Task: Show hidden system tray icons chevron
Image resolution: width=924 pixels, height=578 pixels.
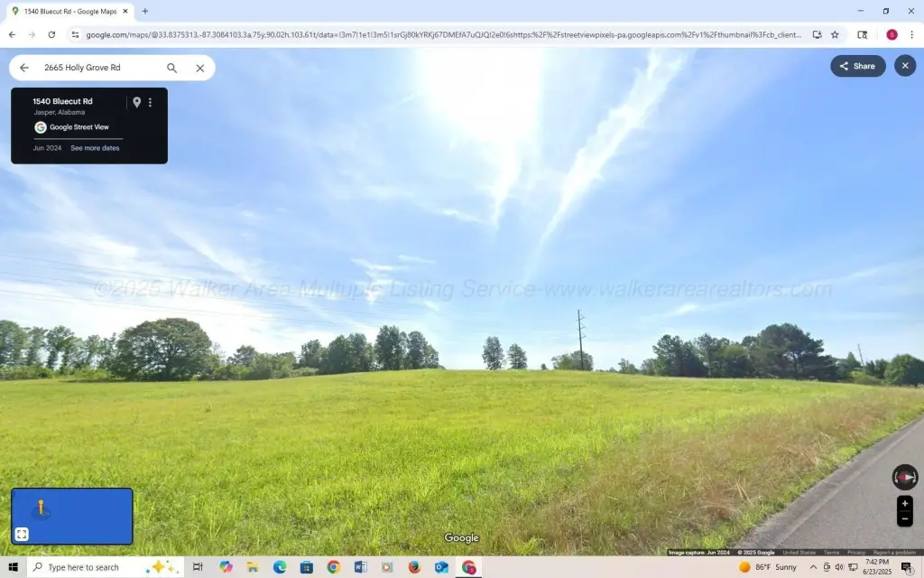Action: pos(813,567)
